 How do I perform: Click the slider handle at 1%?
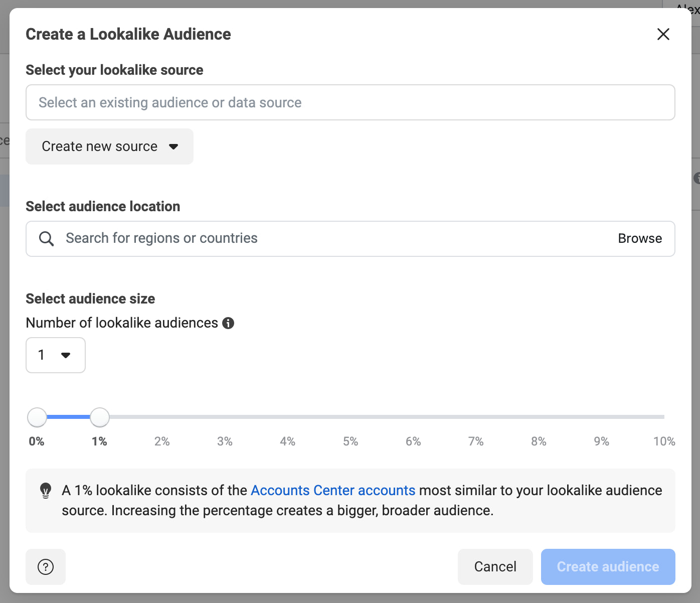100,417
